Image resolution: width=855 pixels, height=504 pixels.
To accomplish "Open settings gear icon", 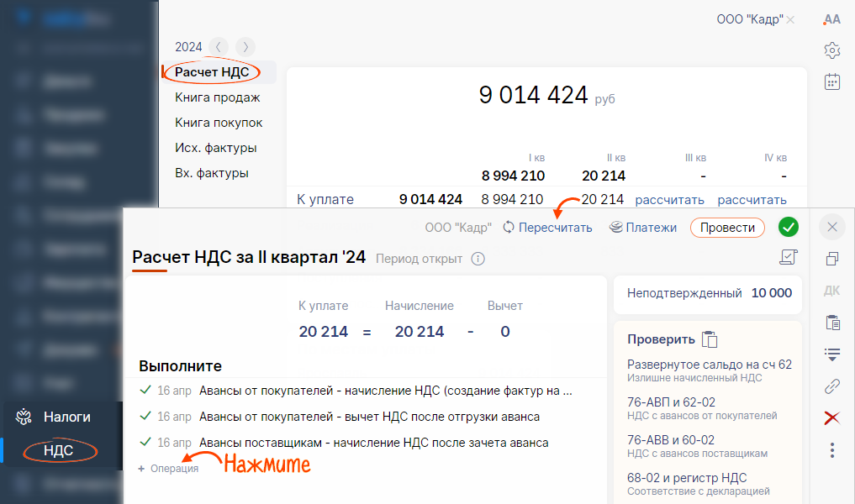I will coord(831,50).
